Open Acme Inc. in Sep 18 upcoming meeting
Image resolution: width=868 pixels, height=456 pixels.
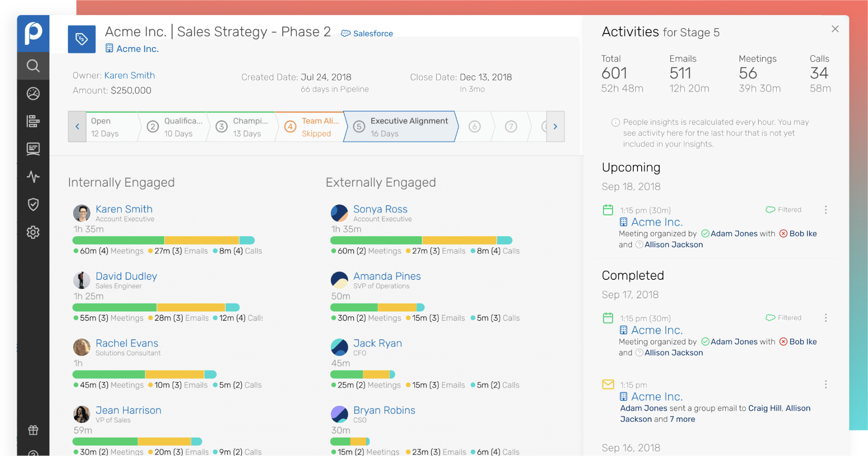657,222
